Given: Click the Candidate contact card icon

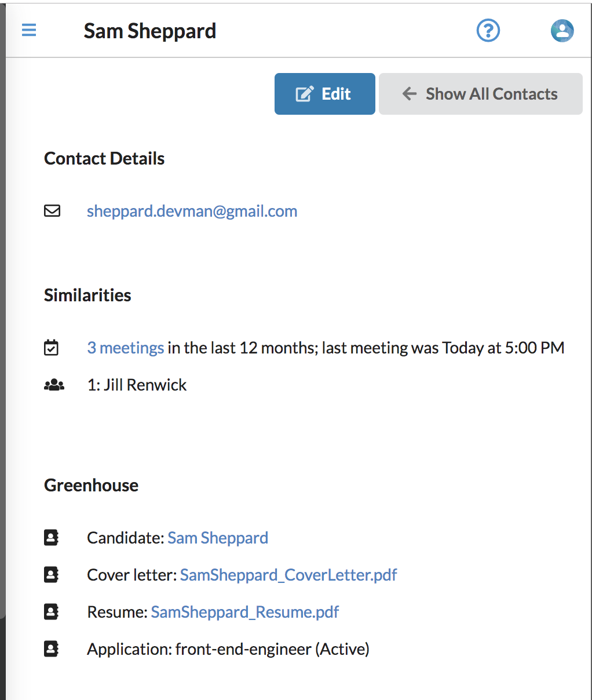Looking at the screenshot, I should coord(52,538).
